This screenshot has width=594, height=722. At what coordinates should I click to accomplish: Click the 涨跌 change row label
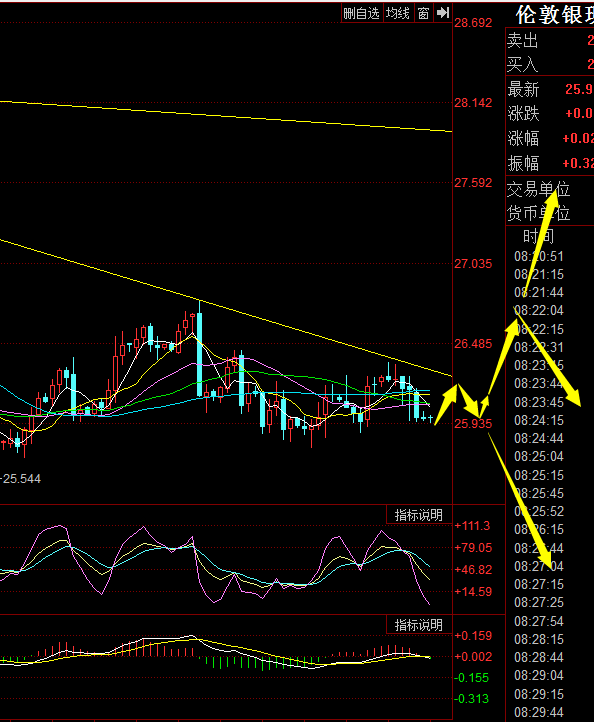click(524, 113)
